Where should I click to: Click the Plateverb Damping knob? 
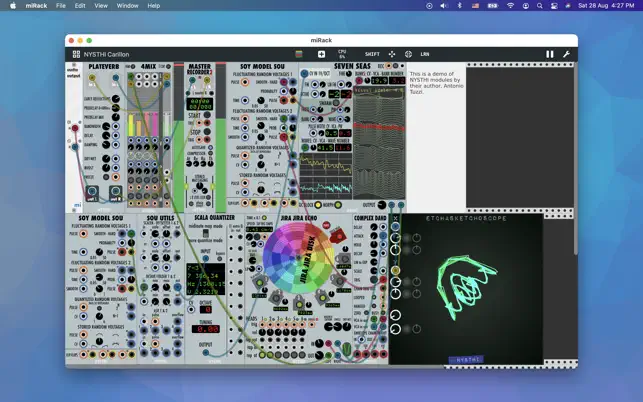click(x=106, y=144)
